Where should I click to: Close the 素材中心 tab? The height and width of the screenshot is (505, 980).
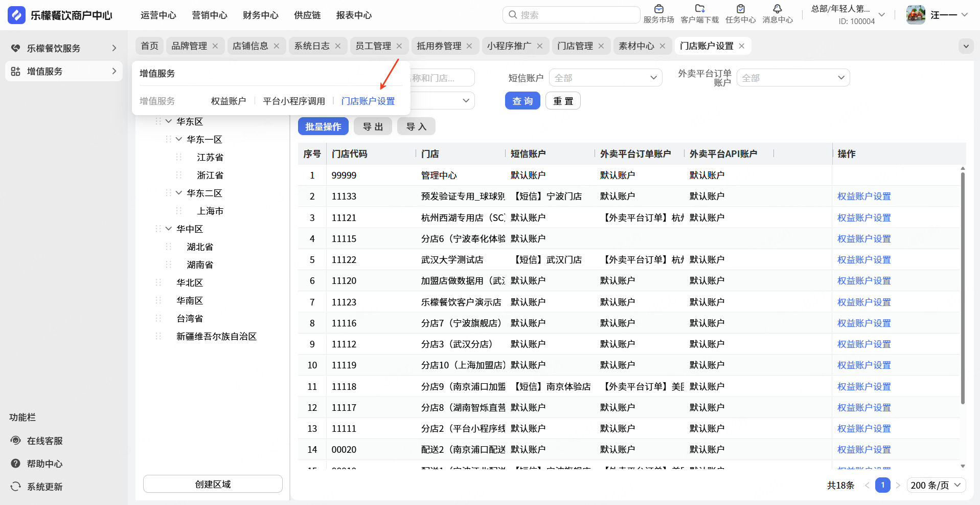pos(663,46)
